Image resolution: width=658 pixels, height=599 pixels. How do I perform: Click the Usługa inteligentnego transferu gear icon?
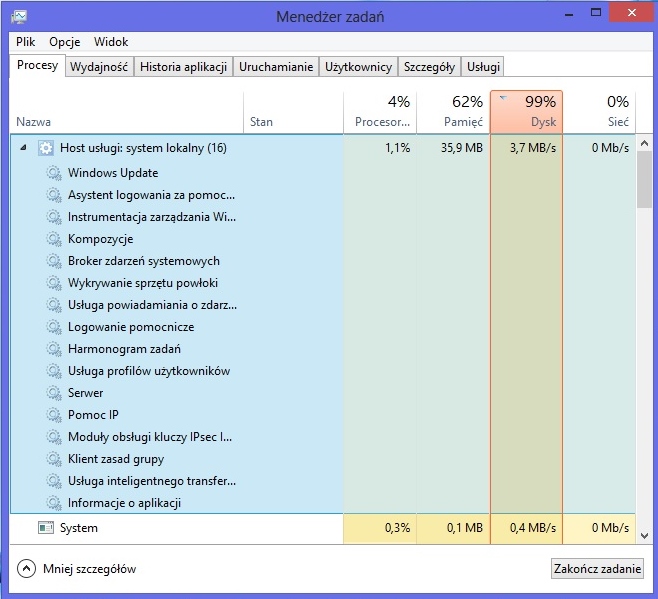pyautogui.click(x=54, y=481)
